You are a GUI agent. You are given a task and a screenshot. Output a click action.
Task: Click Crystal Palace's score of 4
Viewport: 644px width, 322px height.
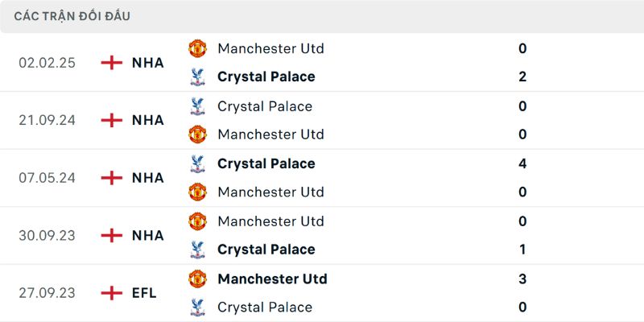tap(522, 163)
